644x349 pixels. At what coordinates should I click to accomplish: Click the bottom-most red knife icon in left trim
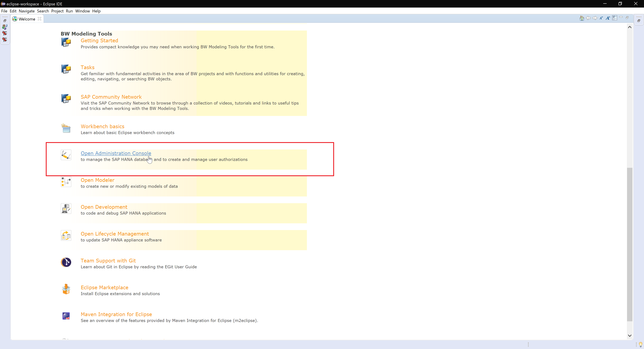coord(5,40)
